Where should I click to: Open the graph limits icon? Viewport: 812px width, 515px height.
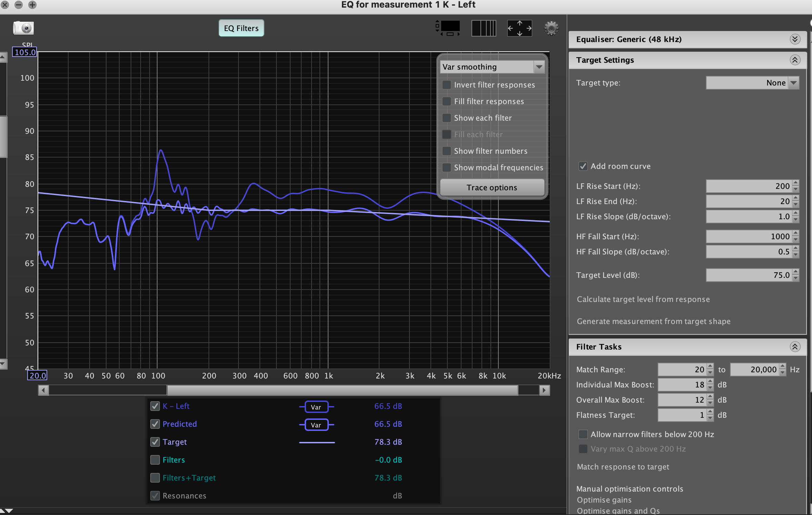point(447,28)
